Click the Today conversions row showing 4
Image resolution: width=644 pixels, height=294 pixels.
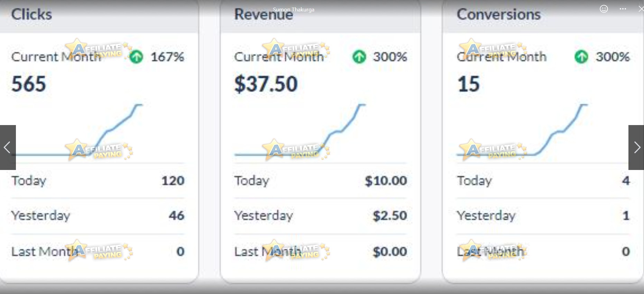(543, 181)
